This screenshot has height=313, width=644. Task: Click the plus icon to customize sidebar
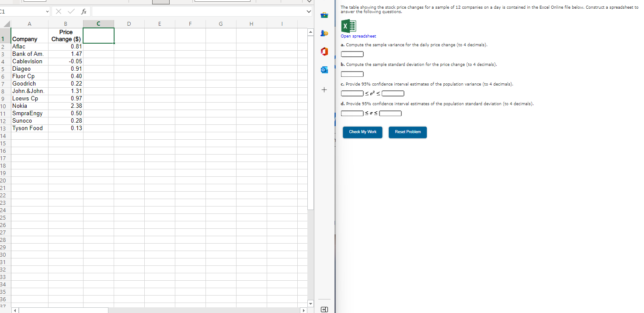coord(324,90)
